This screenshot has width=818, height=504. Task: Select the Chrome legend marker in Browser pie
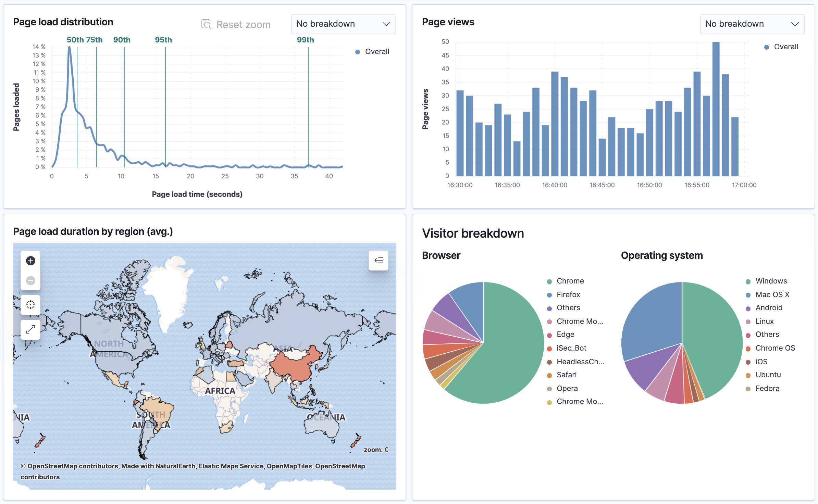(549, 281)
